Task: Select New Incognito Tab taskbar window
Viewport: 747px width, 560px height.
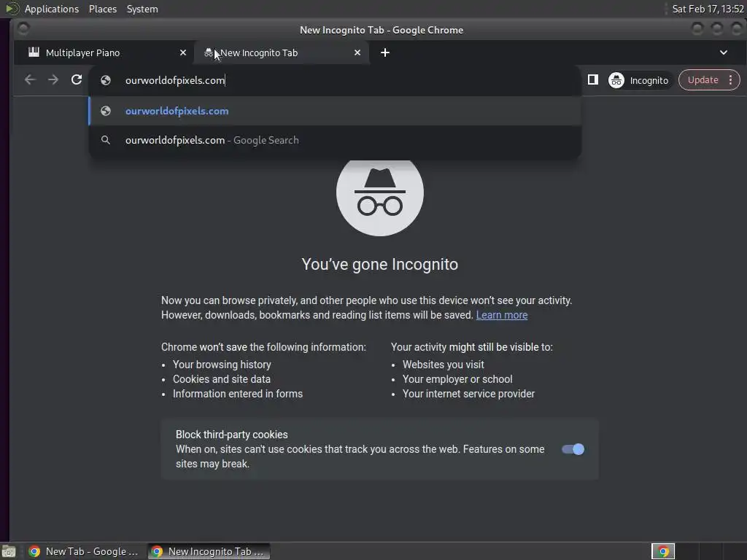Action: pyautogui.click(x=209, y=551)
